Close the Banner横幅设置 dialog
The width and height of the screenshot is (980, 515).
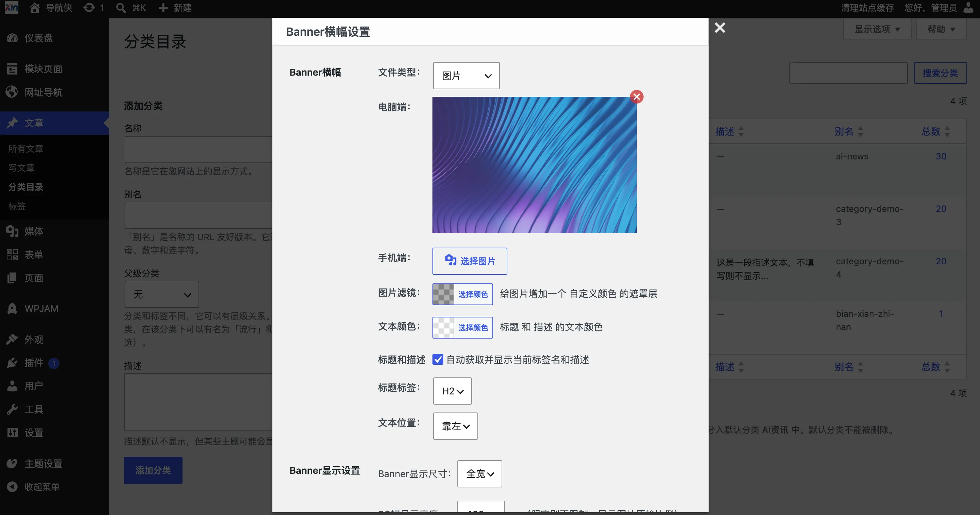tap(720, 28)
